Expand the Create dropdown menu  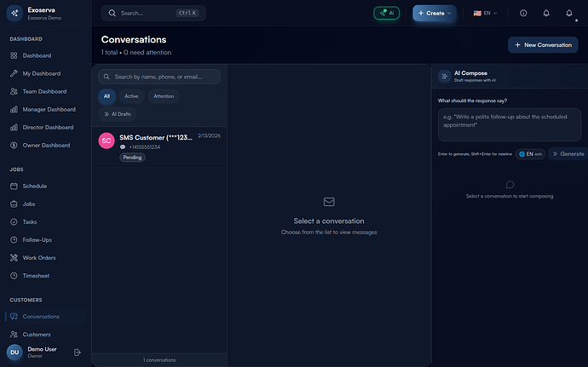(435, 14)
